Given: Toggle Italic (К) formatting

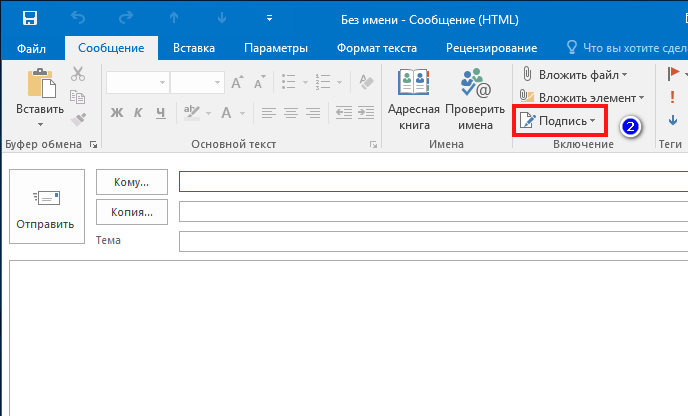Looking at the screenshot, I should [x=138, y=113].
